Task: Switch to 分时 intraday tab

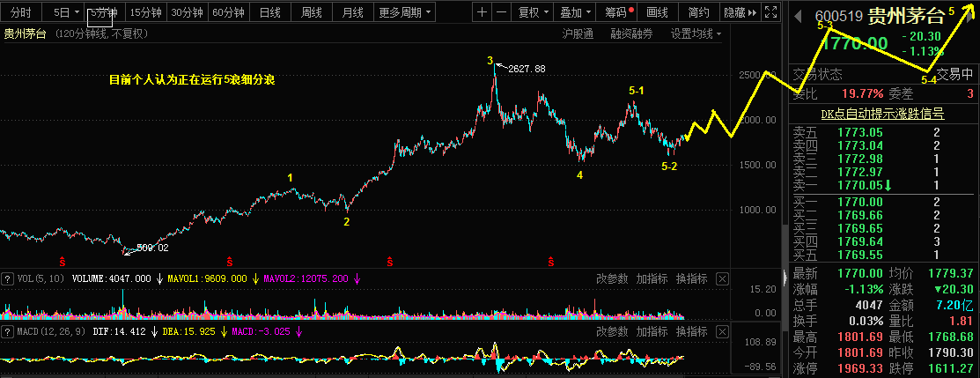Action: 20,11
